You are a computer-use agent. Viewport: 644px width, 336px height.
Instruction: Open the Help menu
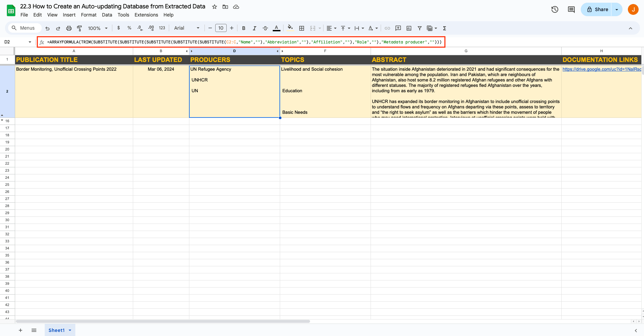click(168, 15)
